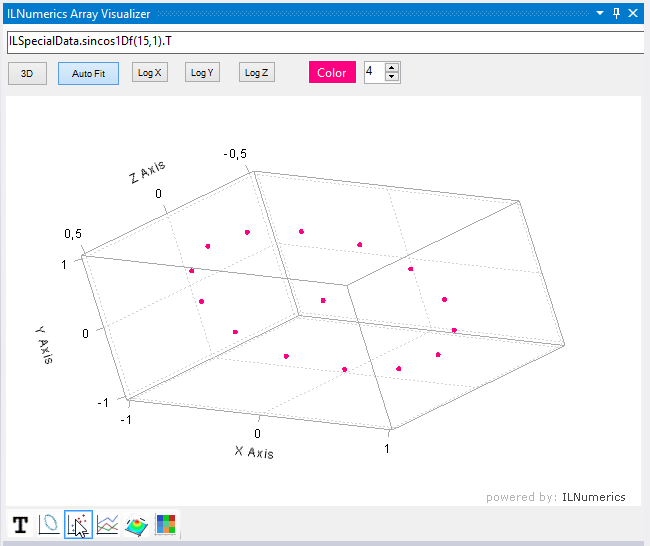Open the window position dropdown arrow
Screen dimensions: 650x546
point(599,13)
